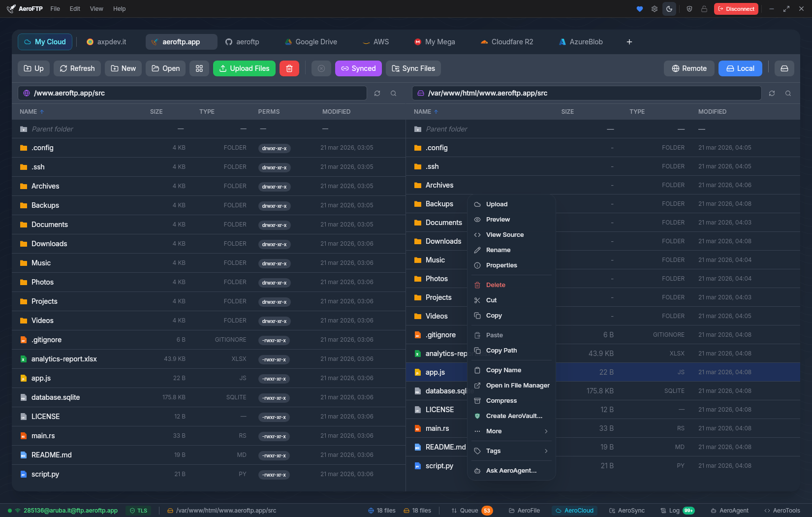
Task: Click the lock icon in the title bar
Action: (704, 8)
